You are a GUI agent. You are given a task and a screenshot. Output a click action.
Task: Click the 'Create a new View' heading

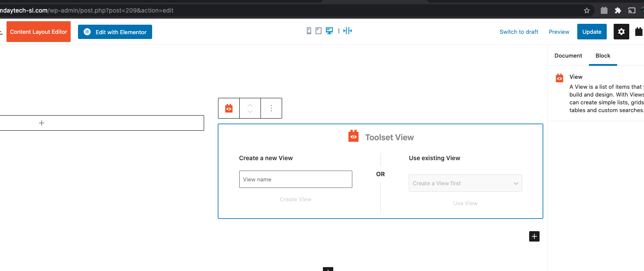tap(266, 158)
